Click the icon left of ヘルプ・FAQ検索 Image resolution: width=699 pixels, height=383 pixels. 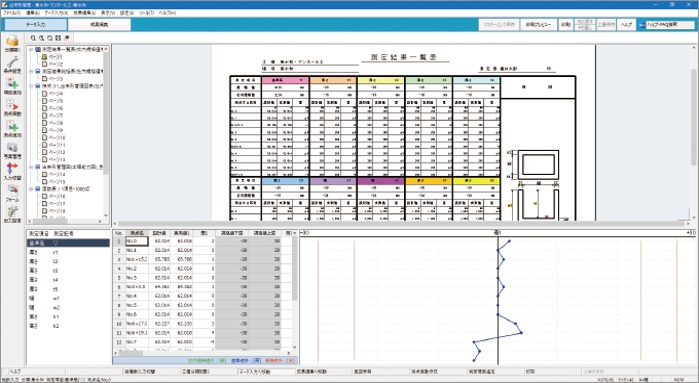(642, 25)
